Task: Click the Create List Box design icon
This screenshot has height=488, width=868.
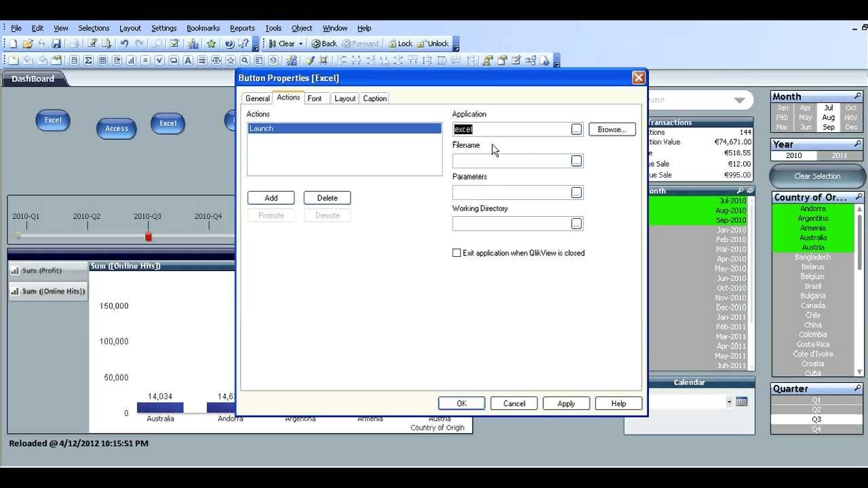Action: pyautogui.click(x=75, y=60)
